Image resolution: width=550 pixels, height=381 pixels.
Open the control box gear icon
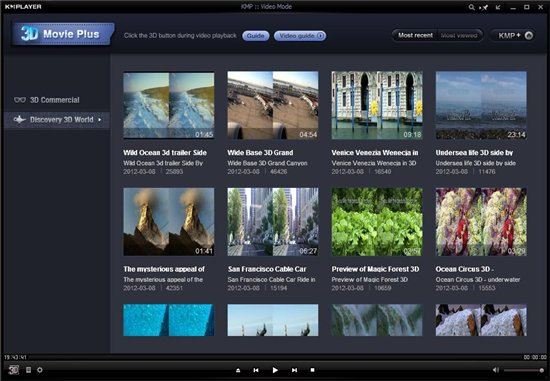coord(40,370)
